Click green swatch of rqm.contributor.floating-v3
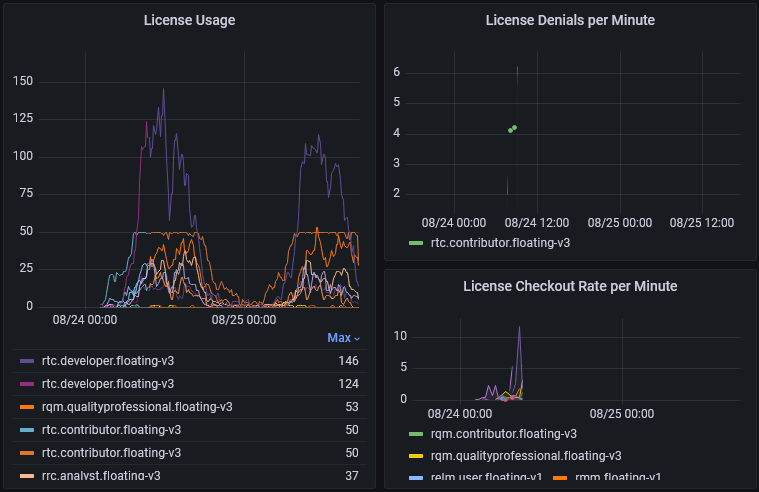The height and width of the screenshot is (492, 759). [x=417, y=434]
